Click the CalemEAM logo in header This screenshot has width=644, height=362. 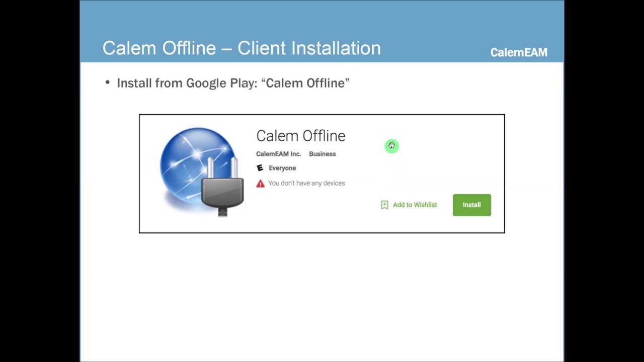(x=519, y=52)
